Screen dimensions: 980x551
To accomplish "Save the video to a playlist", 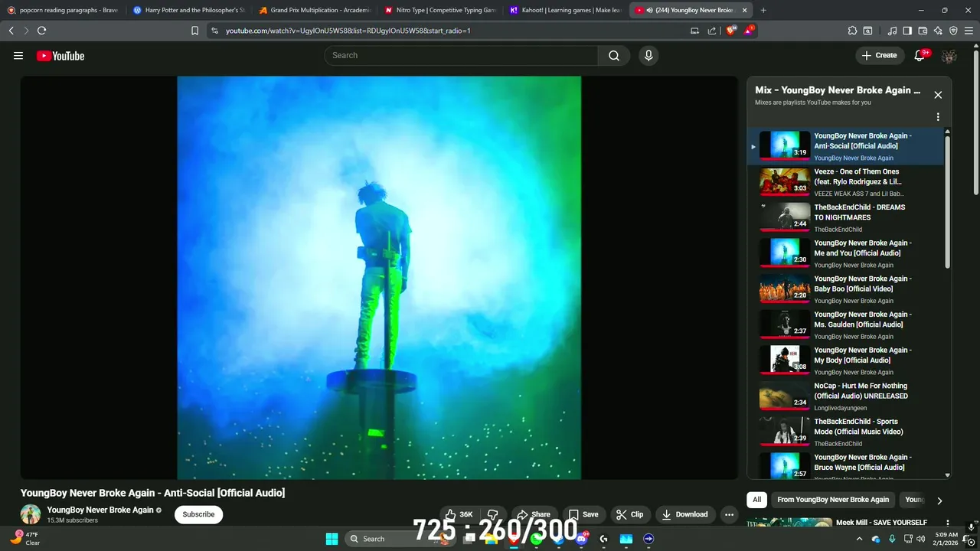I will 583,514.
